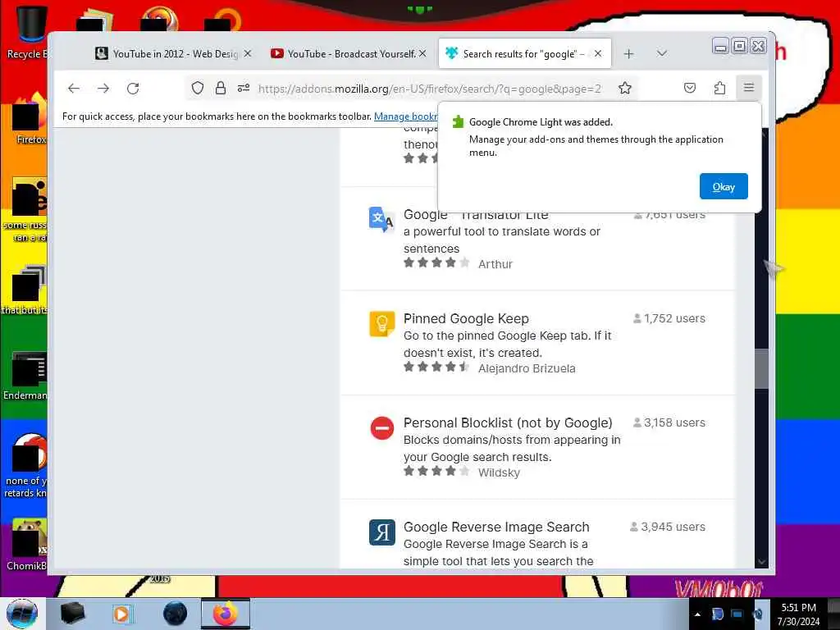Click the volume icon in system tray
840x630 pixels.
click(757, 614)
